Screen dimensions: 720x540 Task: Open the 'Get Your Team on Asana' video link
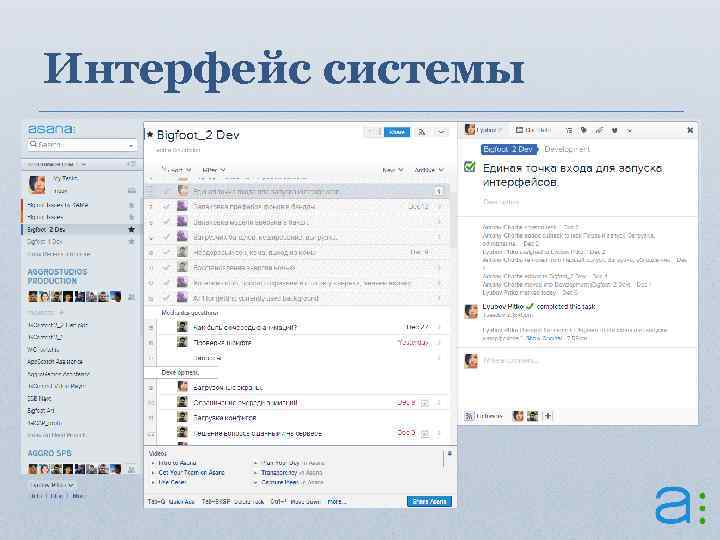click(x=191, y=472)
